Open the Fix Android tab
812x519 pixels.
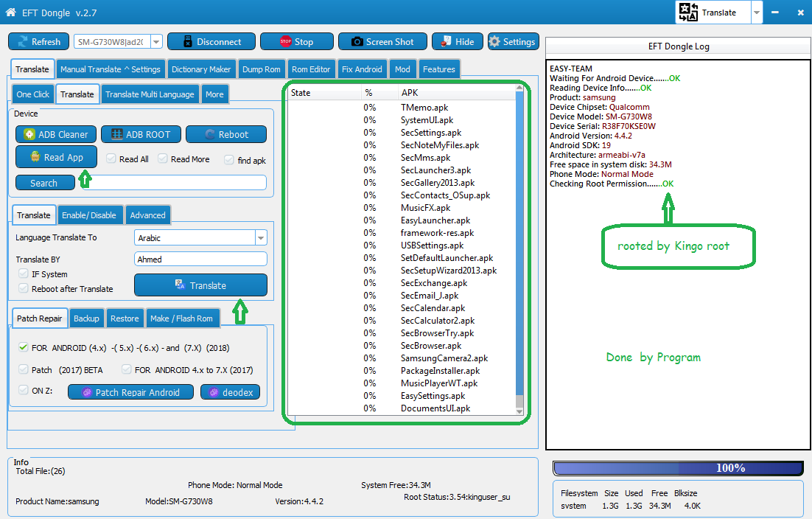[362, 69]
